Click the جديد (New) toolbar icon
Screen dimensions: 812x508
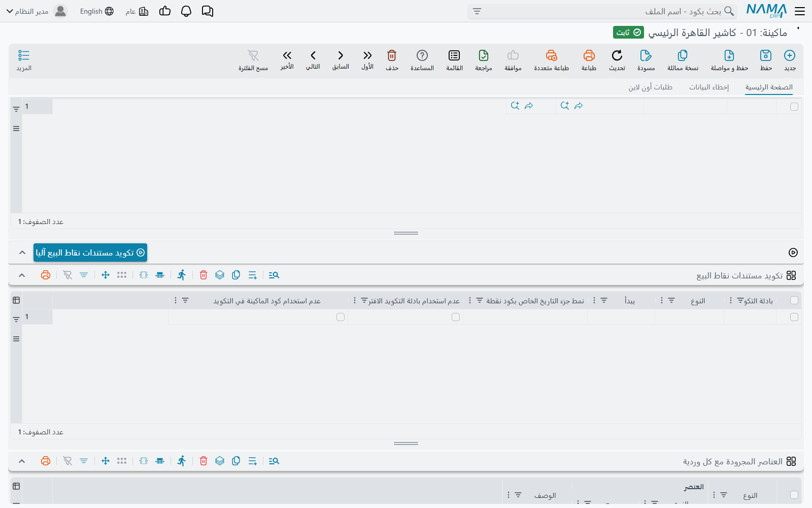(x=790, y=55)
